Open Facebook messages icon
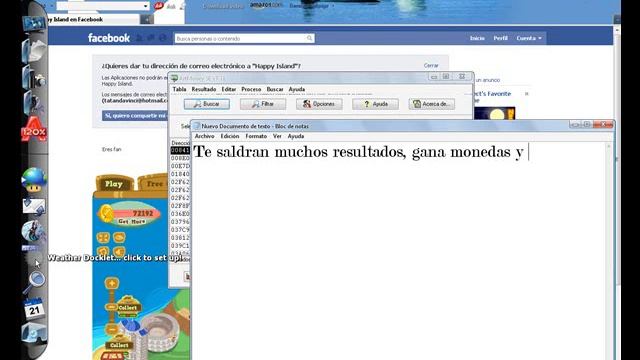This screenshot has width=640, height=360. (151, 38)
